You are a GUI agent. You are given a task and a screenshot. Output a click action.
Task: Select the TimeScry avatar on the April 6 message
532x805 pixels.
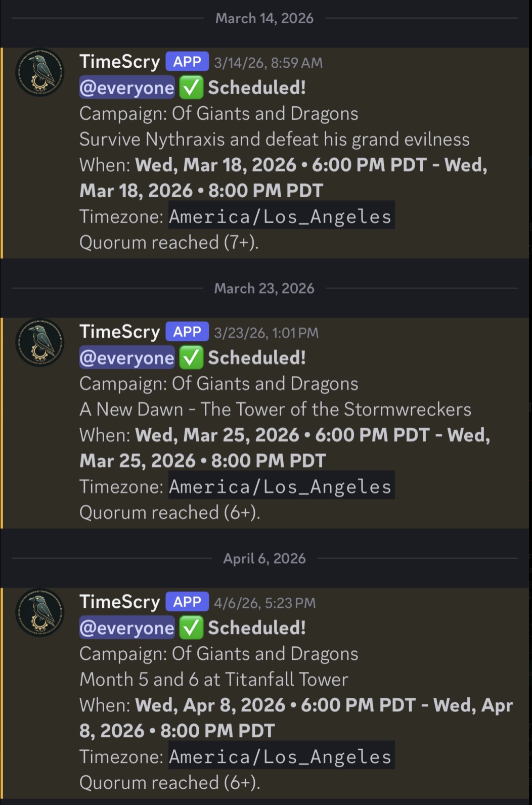coord(39,611)
